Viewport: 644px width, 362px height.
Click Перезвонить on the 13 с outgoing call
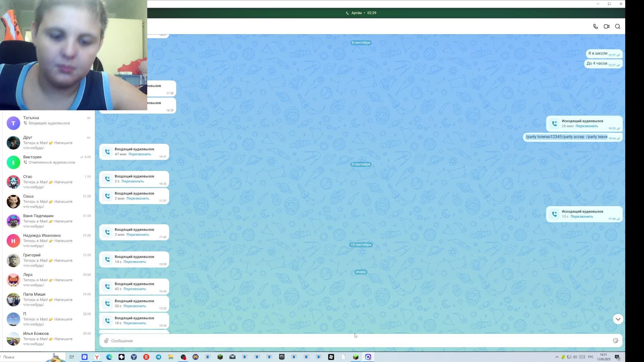(x=582, y=217)
